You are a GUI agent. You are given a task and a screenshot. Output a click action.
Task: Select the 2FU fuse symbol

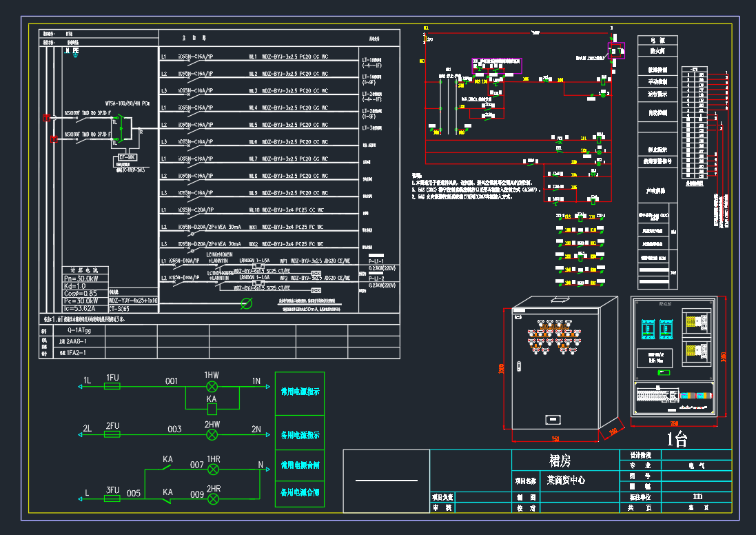point(112,434)
